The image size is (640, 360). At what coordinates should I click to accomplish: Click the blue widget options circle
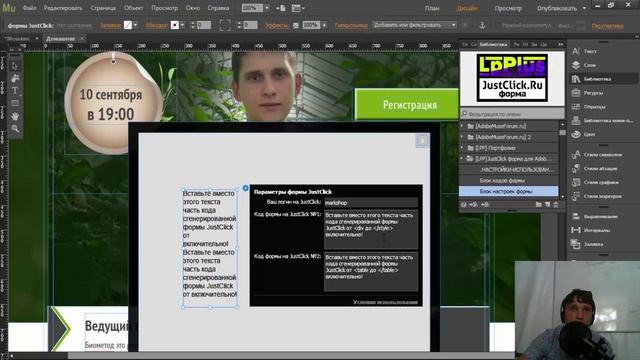(245, 188)
